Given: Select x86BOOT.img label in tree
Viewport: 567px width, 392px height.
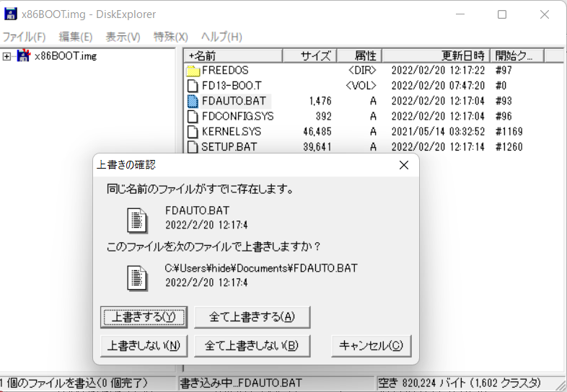Looking at the screenshot, I should pos(66,56).
